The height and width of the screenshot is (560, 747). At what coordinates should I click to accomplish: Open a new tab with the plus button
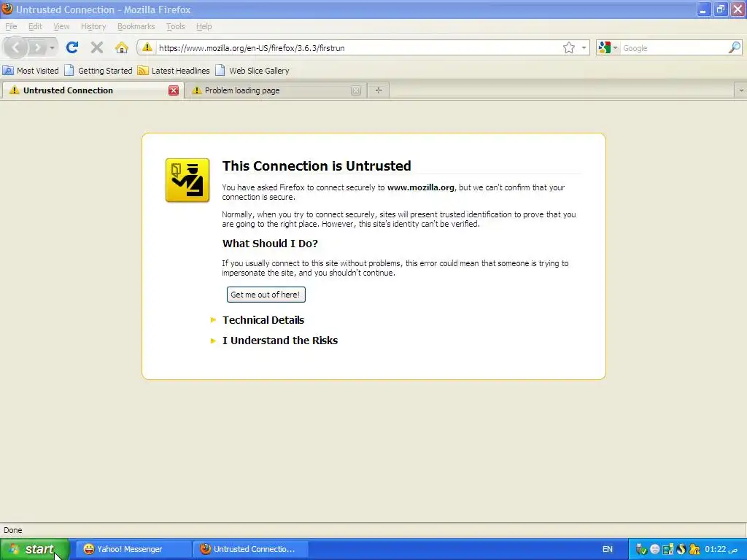point(379,90)
